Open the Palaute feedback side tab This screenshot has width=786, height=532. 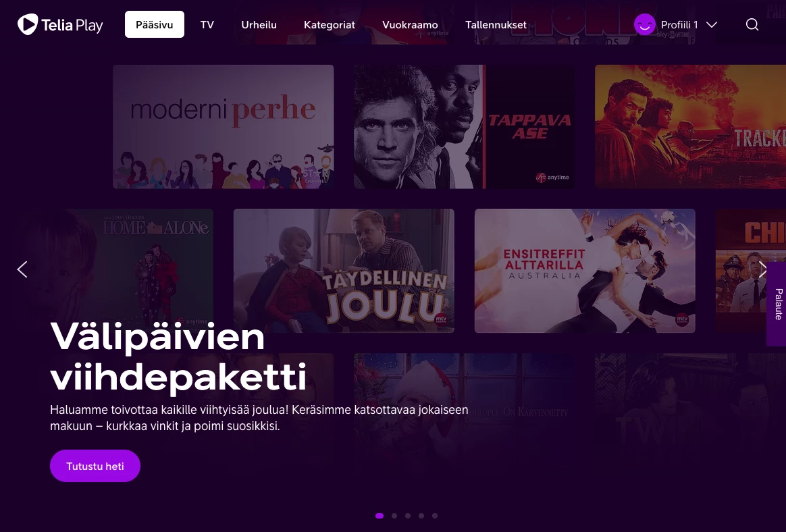[777, 304]
